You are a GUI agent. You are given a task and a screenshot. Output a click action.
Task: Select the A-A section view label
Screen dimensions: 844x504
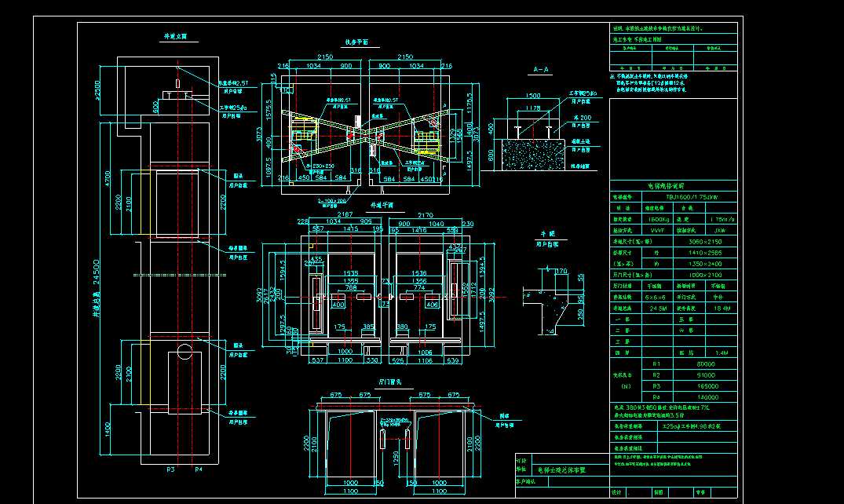pyautogui.click(x=540, y=69)
